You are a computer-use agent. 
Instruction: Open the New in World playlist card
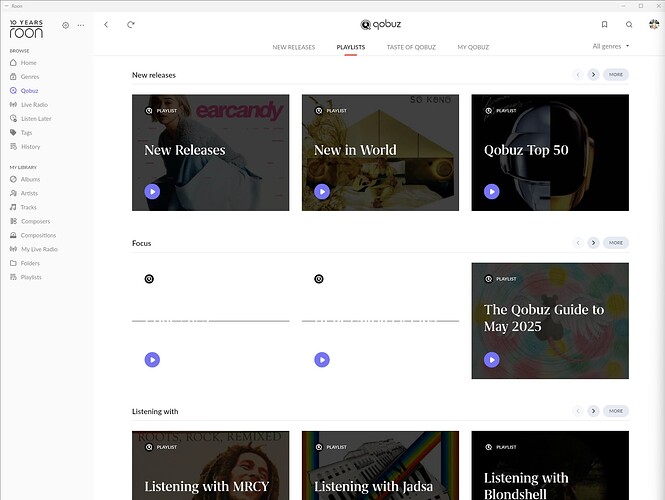(x=380, y=153)
